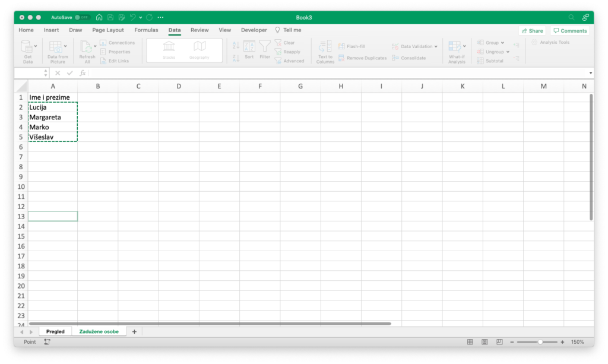
Task: Expand the formula bar with the arrow
Action: 590,73
